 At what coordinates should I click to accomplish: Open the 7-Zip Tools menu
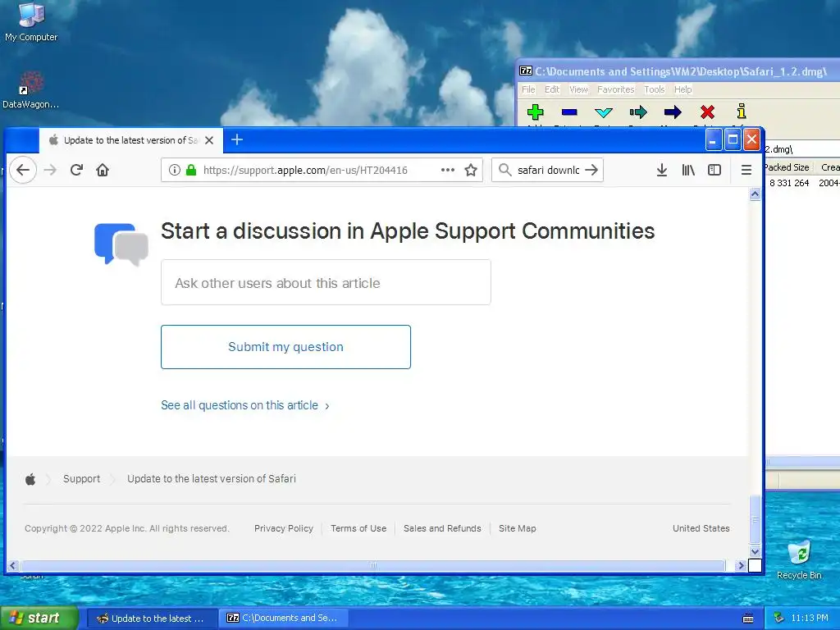(654, 89)
